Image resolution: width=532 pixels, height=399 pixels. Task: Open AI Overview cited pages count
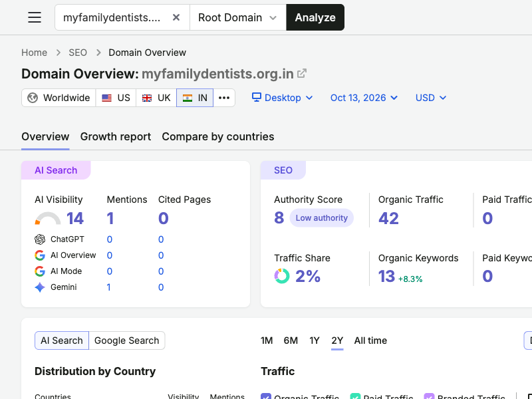(161, 255)
